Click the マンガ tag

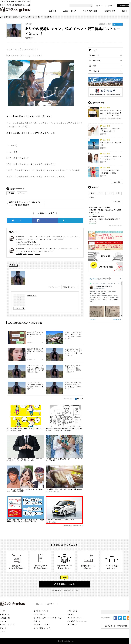(110, 193)
